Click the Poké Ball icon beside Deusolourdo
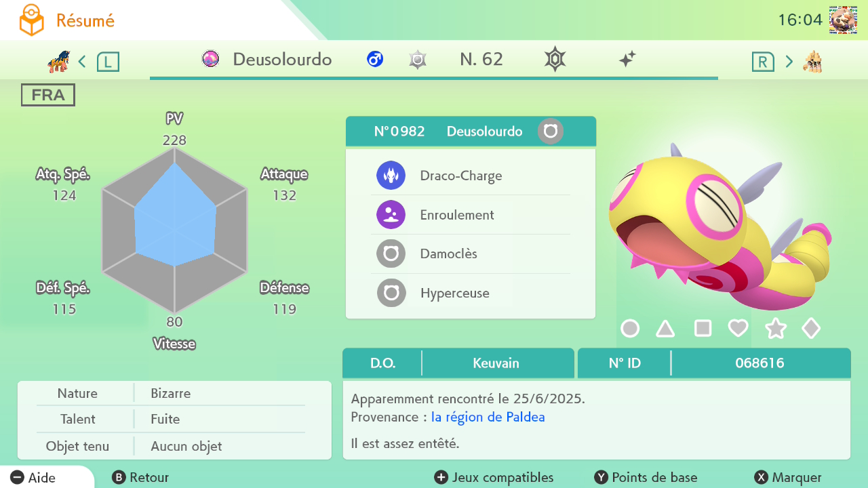The height and width of the screenshot is (488, 868). (211, 59)
